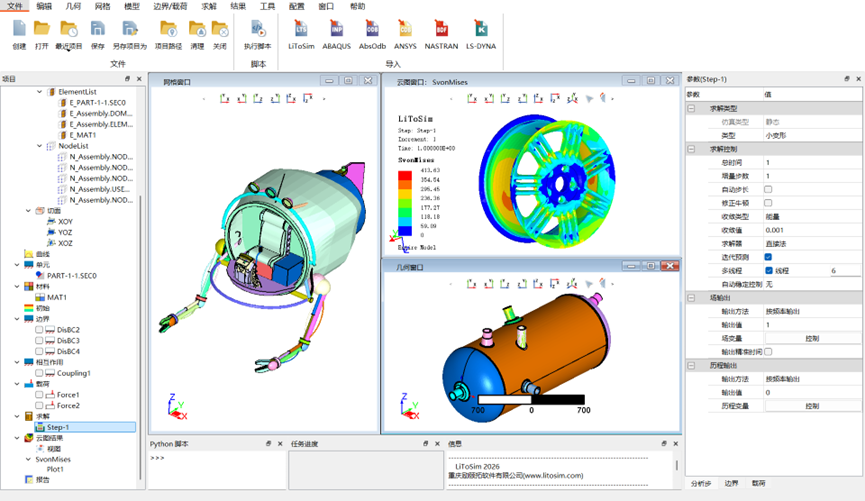Click the 项目 tree vertical scrollbar

click(140, 337)
